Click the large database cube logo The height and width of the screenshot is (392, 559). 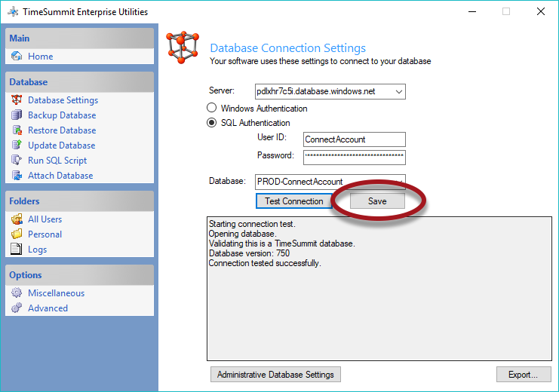183,47
